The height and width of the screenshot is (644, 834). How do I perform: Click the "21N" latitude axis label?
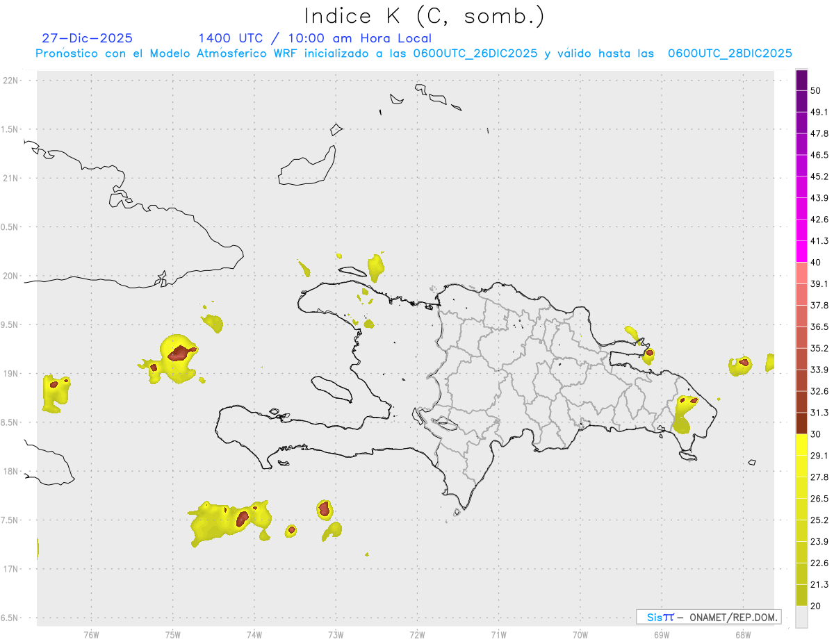[11, 178]
